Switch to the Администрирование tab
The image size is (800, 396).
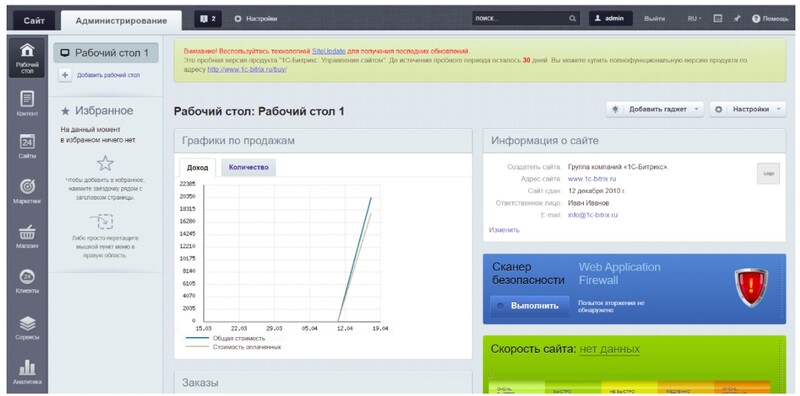coord(121,21)
